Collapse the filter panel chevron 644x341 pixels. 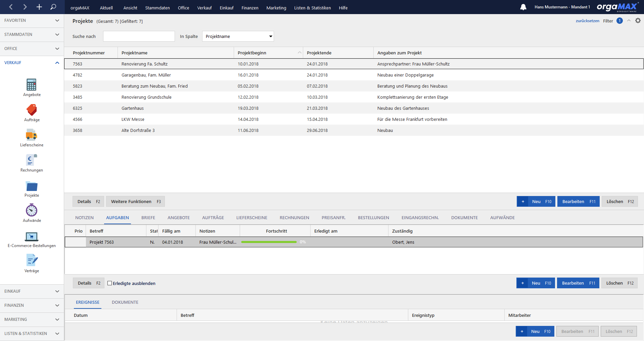click(629, 21)
